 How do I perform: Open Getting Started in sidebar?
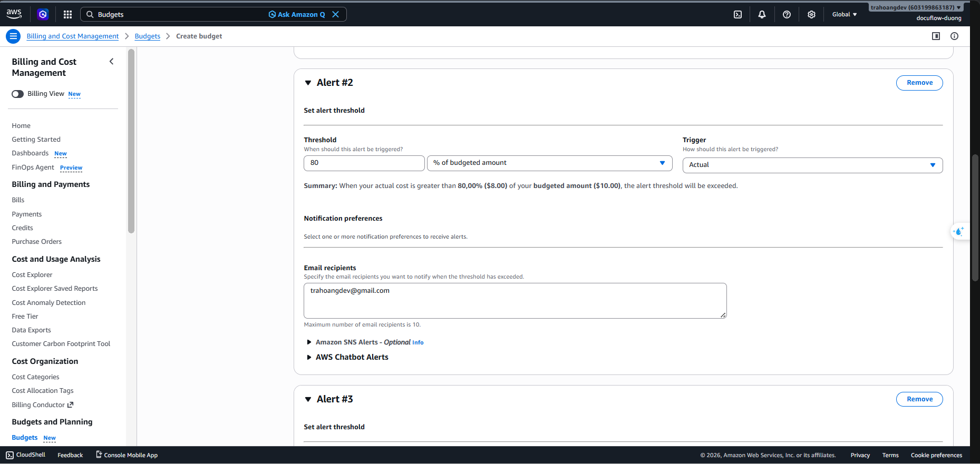point(36,140)
